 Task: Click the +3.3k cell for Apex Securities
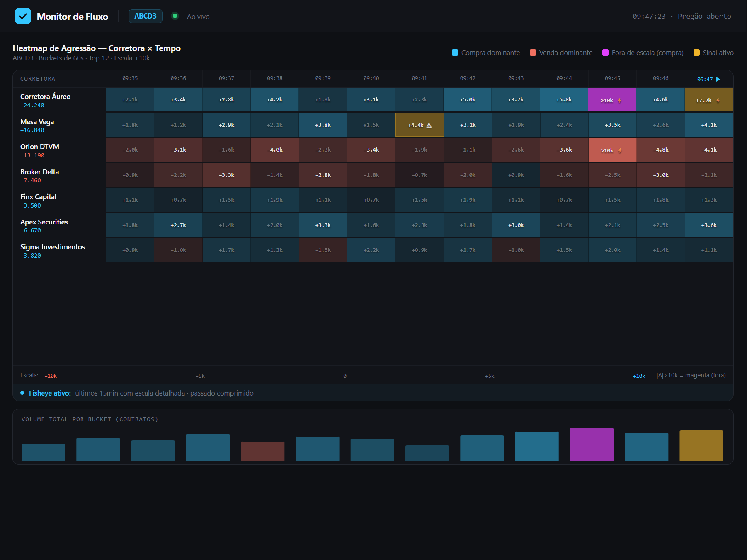(x=323, y=225)
